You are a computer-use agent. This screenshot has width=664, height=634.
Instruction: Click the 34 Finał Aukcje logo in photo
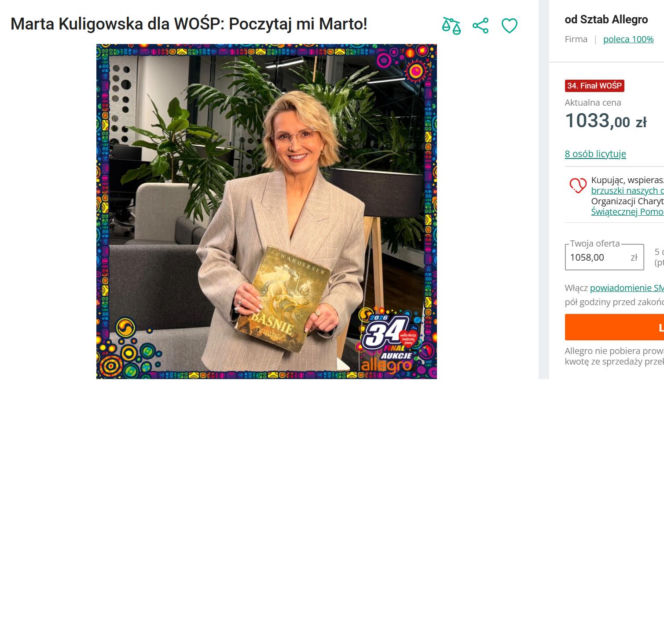390,340
